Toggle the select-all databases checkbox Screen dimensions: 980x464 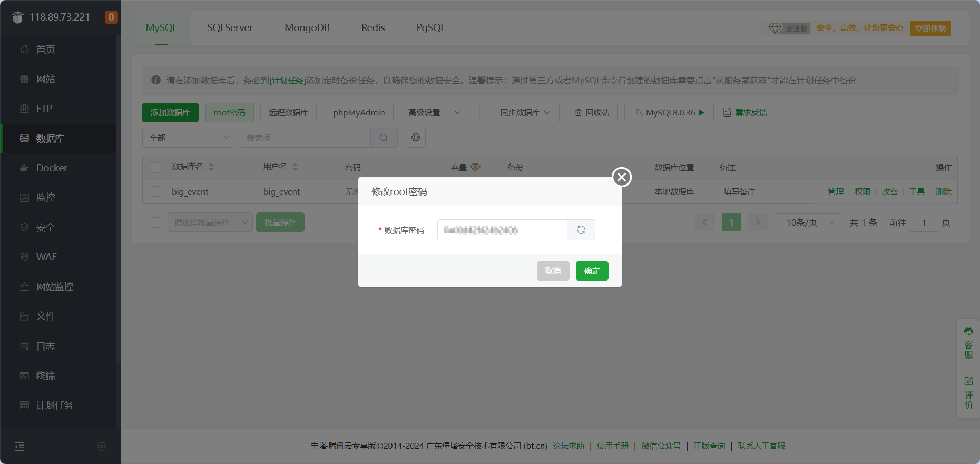coord(155,168)
